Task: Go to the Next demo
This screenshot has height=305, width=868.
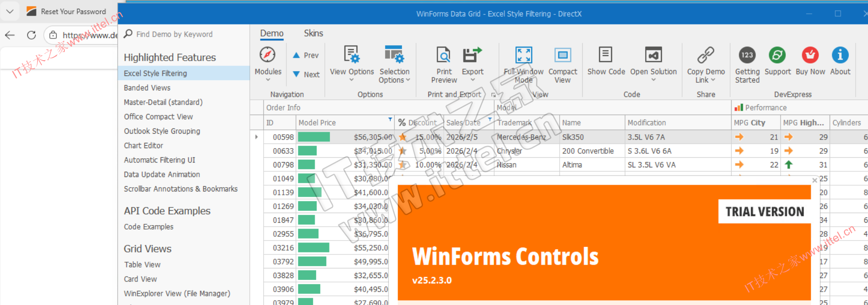Action: click(306, 75)
